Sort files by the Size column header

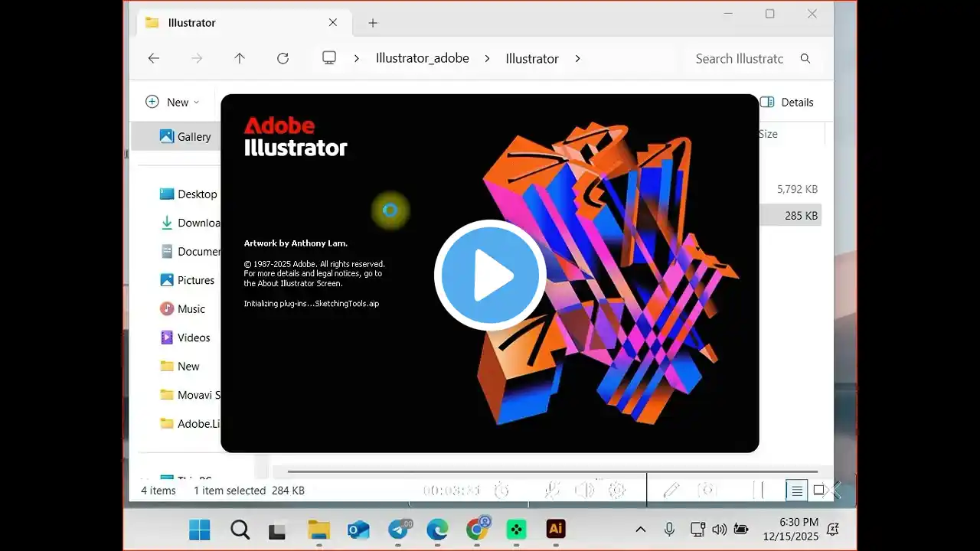(769, 134)
